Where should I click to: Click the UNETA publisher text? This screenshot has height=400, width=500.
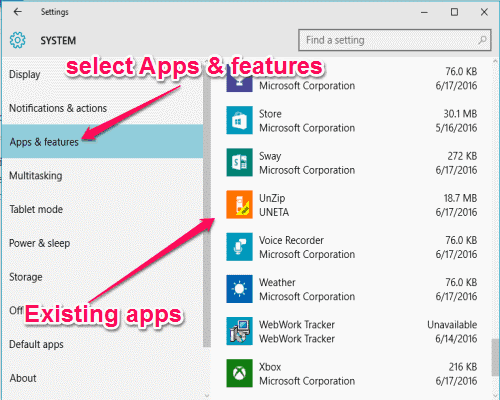coord(274,212)
